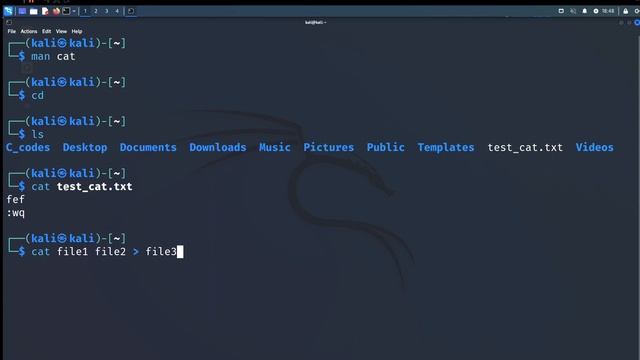The height and width of the screenshot is (360, 640).
Task: Click the show desktop panel icon
Action: point(22,11)
